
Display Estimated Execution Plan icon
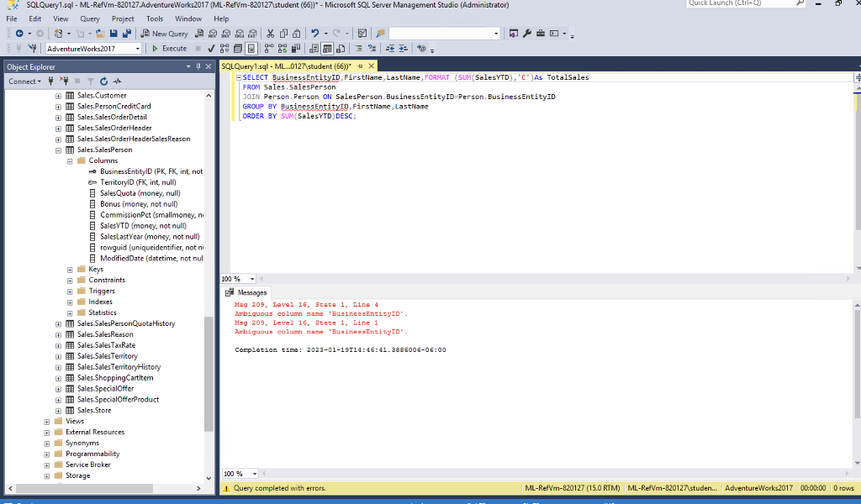(224, 48)
